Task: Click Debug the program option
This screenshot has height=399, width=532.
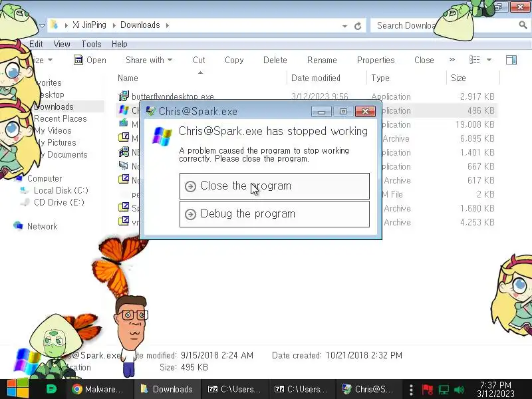Action: click(274, 213)
